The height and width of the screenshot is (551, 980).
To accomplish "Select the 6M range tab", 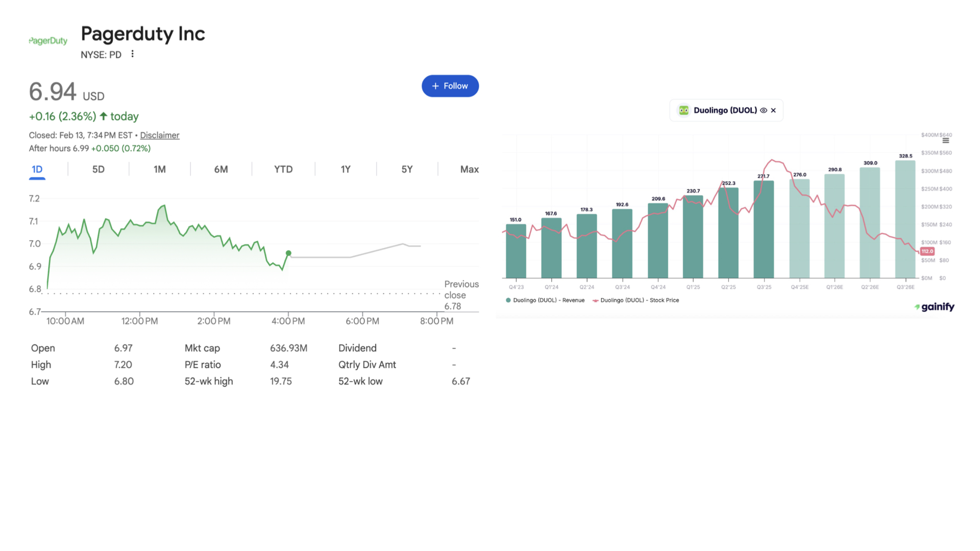I will (220, 169).
